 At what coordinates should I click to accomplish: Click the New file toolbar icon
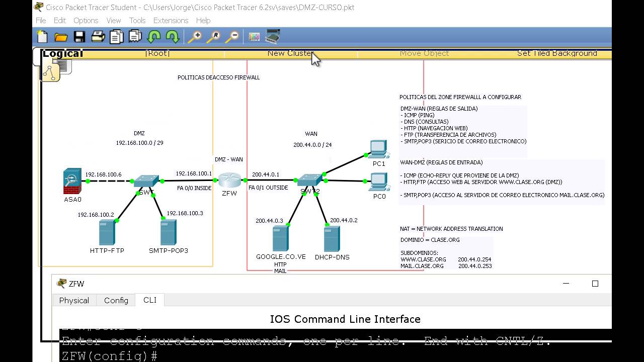coord(43,37)
